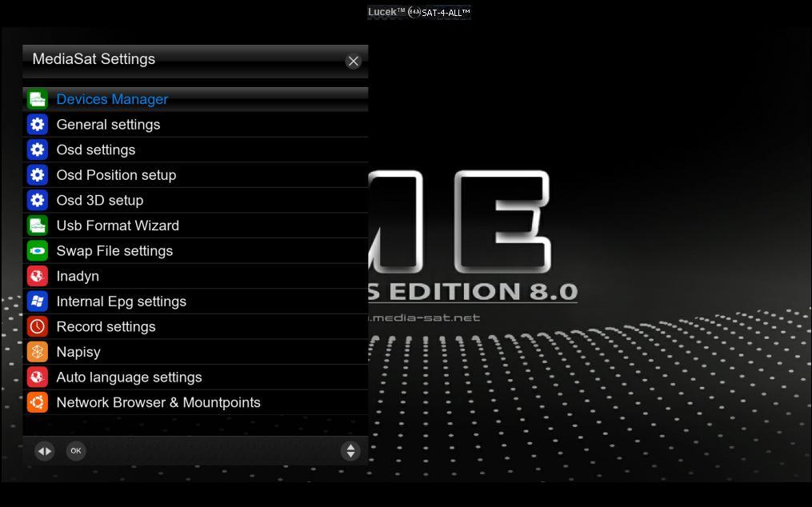Close the MediaSat Settings panel
812x507 pixels.
pyautogui.click(x=353, y=62)
